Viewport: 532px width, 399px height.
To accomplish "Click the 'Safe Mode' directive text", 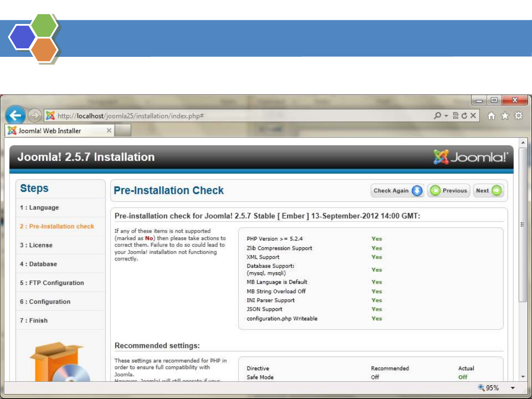I will [260, 377].
